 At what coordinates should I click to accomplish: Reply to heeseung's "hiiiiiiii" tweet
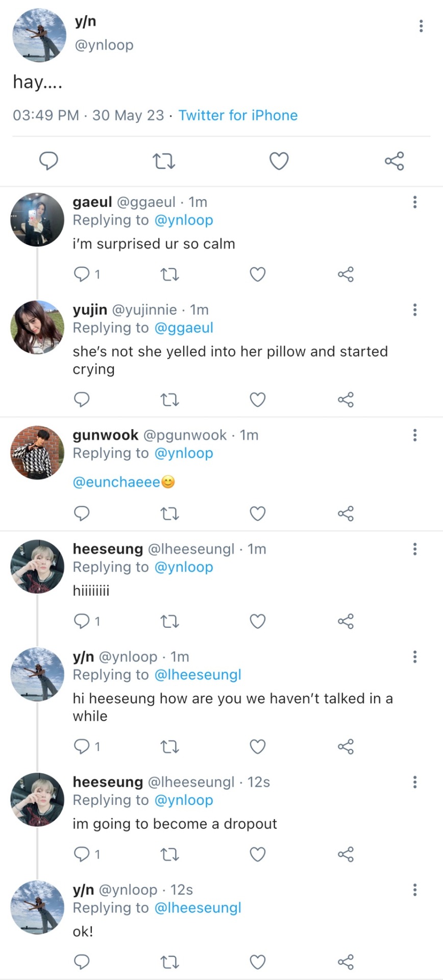pos(82,621)
